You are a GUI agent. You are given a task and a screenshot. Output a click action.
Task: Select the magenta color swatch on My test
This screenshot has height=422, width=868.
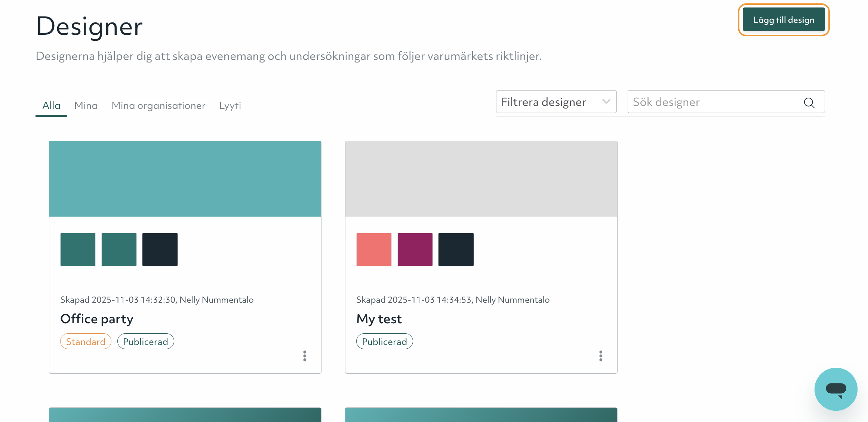tap(415, 249)
